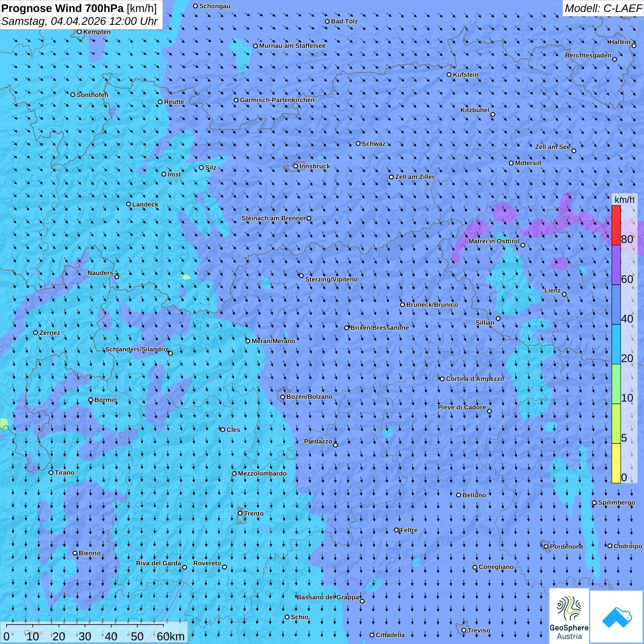Click the Lienz city label
The image size is (644, 644).
pyautogui.click(x=552, y=290)
